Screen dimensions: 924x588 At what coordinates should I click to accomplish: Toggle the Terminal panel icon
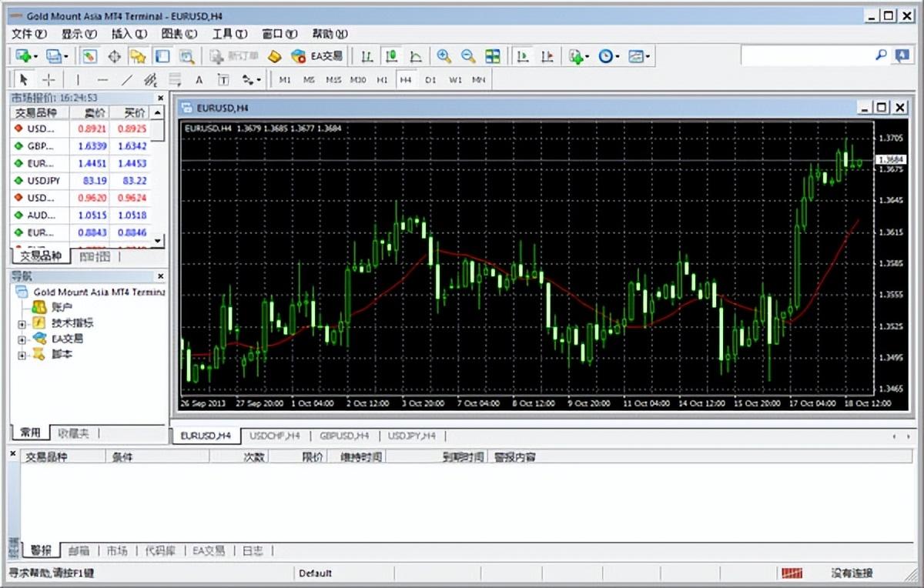[x=162, y=56]
